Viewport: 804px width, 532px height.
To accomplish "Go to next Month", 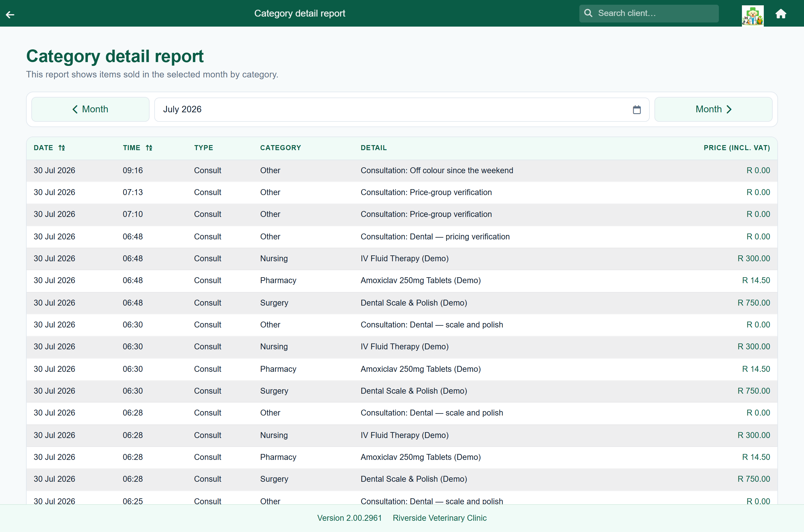I will click(x=713, y=109).
